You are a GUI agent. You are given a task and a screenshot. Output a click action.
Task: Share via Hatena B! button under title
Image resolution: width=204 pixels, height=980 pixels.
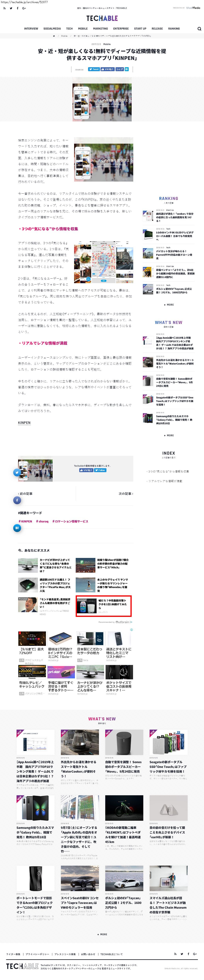click(x=127, y=69)
